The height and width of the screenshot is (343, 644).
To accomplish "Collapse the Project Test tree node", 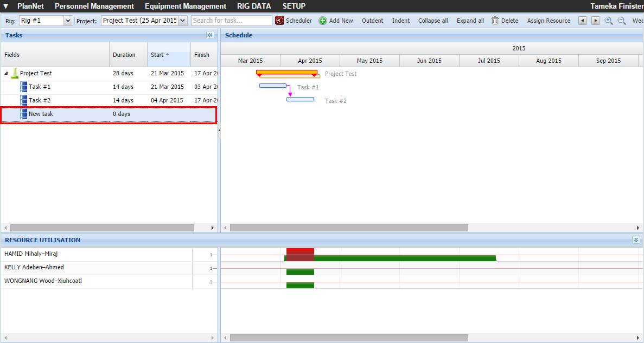I will click(7, 73).
